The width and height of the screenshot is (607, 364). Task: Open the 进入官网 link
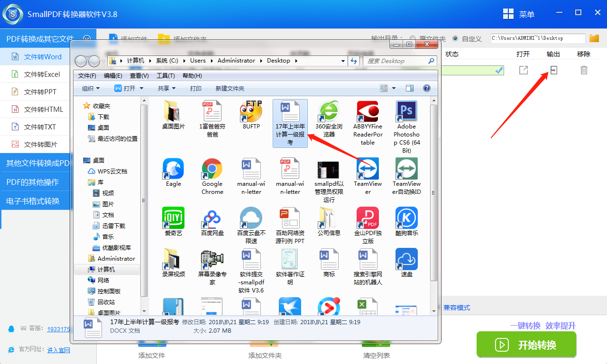click(59, 350)
